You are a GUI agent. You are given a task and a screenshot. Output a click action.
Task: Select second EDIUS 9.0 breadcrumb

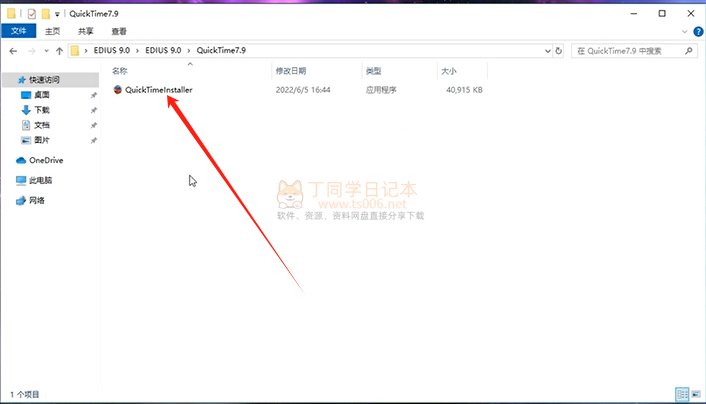[163, 50]
